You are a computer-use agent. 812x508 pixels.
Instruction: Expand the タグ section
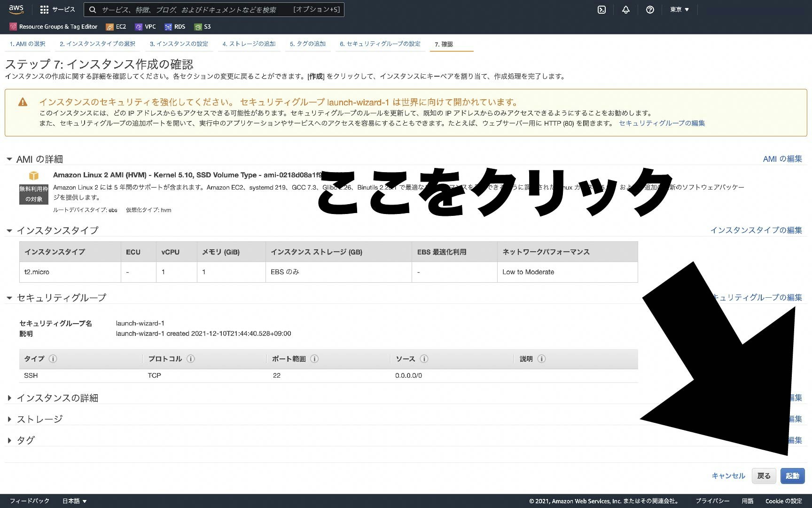pyautogui.click(x=9, y=440)
